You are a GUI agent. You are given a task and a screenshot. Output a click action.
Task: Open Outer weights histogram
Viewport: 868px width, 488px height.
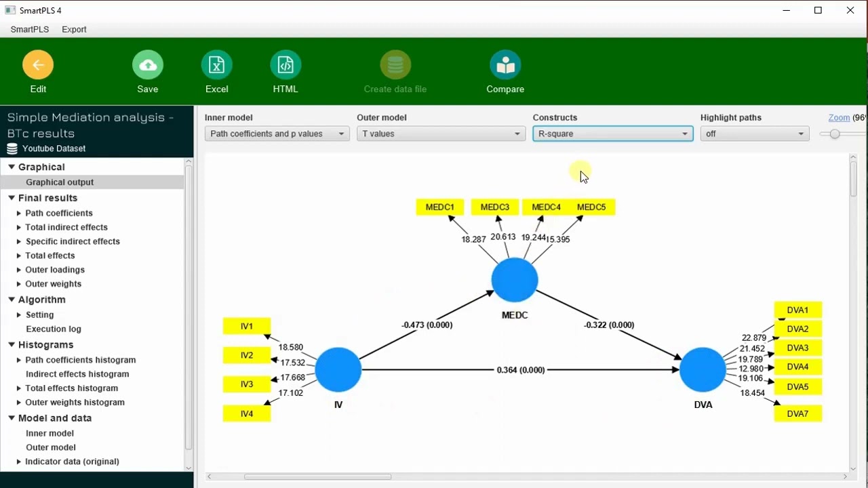pos(75,403)
